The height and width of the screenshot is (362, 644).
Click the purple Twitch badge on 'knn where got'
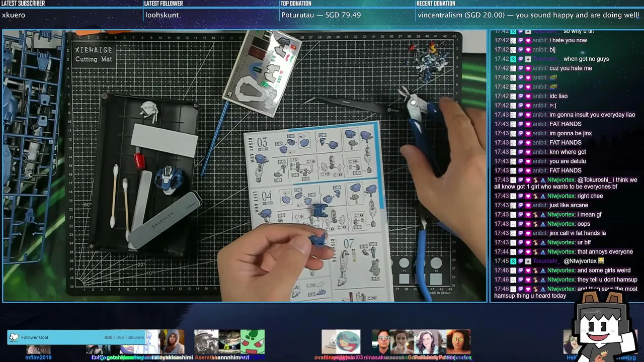click(x=521, y=152)
